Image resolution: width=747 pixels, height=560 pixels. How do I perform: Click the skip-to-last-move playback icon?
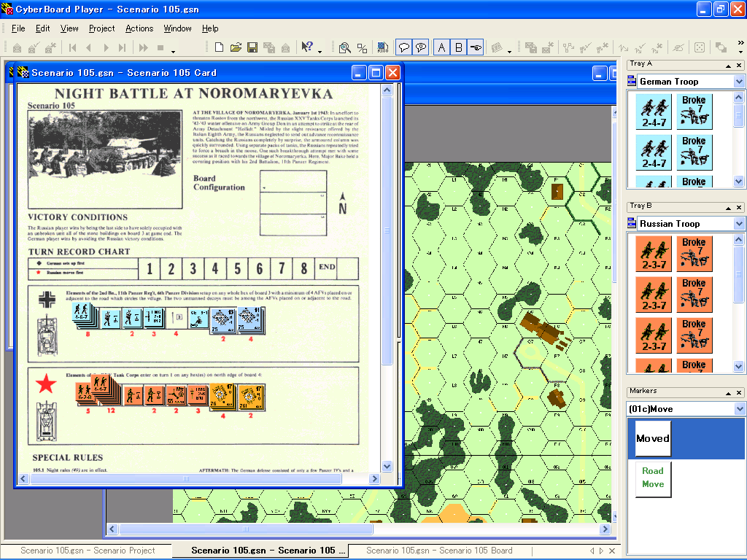coord(123,47)
